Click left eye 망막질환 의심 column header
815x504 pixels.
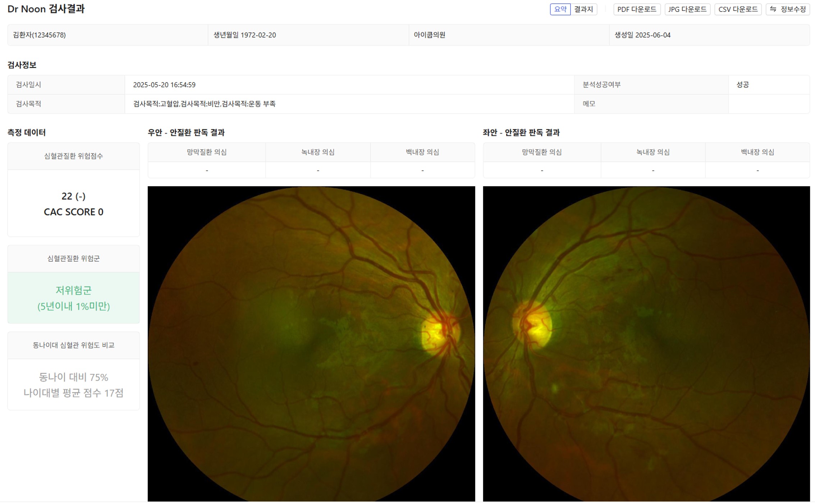tap(541, 152)
